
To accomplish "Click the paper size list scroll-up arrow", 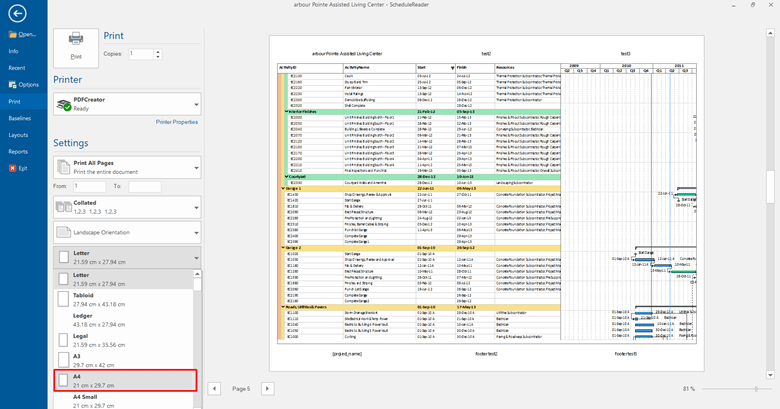I will pyautogui.click(x=197, y=274).
